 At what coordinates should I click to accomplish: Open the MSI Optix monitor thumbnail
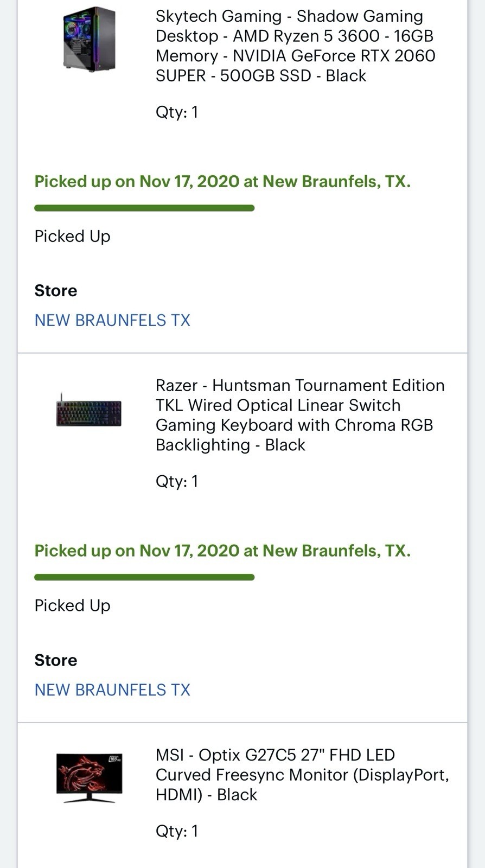[x=89, y=777]
